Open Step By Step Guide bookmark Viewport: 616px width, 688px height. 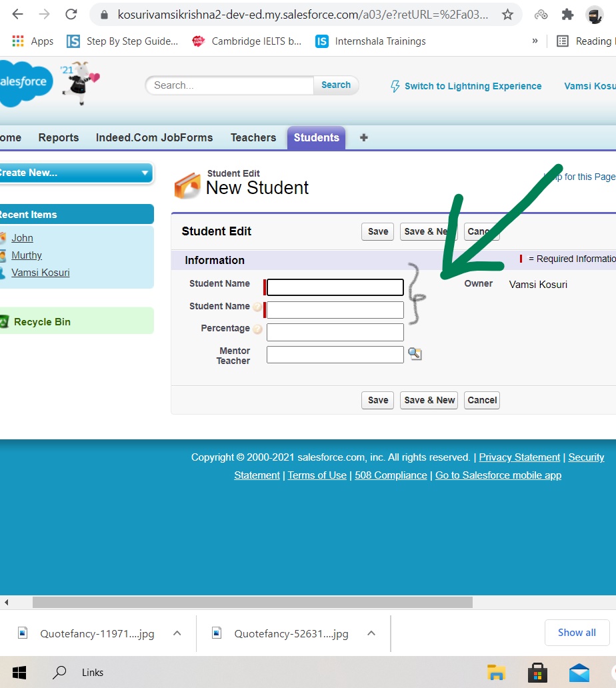click(123, 41)
